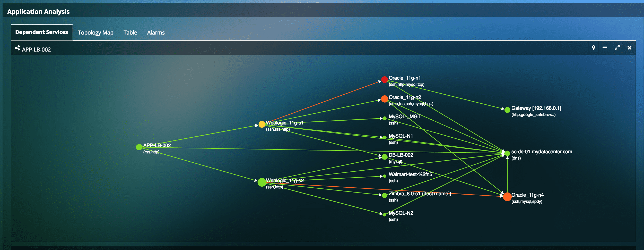The width and height of the screenshot is (644, 250).
Task: Select the MySQL-N2 node dot
Action: click(385, 215)
